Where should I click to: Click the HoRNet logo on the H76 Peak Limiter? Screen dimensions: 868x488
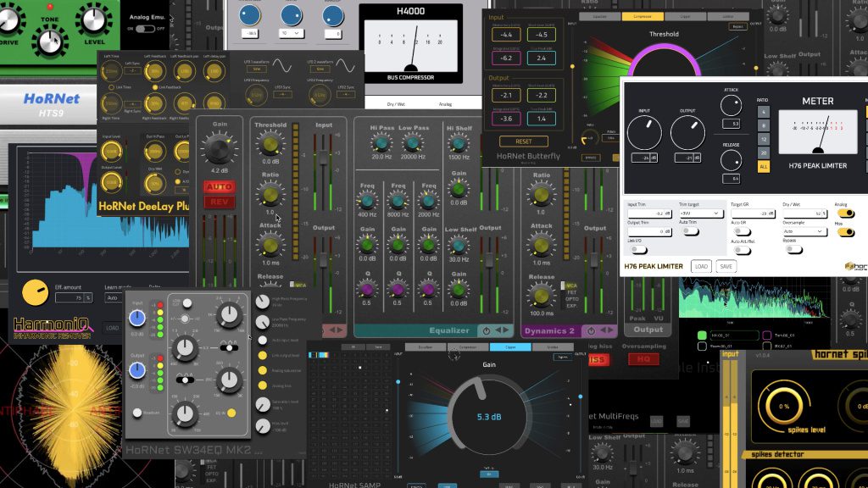[850, 266]
